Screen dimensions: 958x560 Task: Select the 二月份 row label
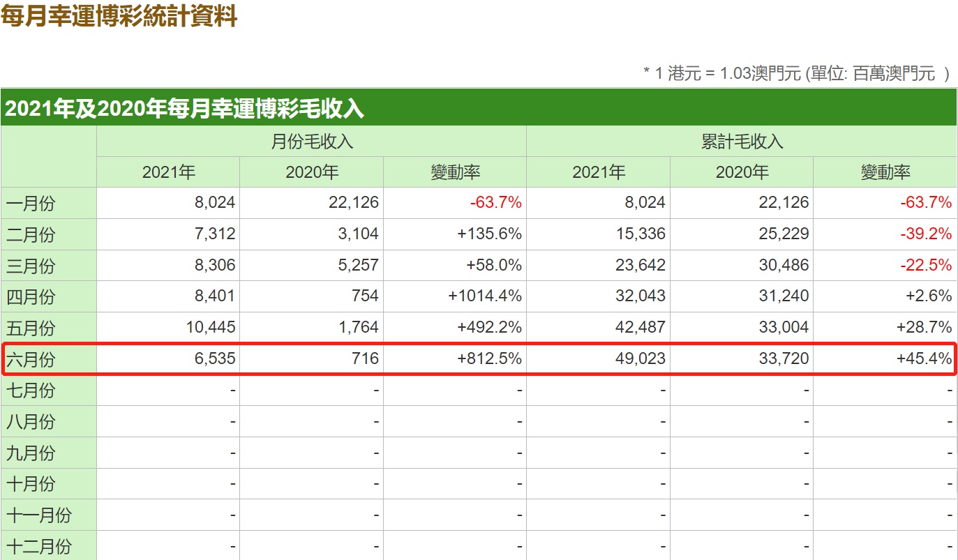tap(31, 234)
